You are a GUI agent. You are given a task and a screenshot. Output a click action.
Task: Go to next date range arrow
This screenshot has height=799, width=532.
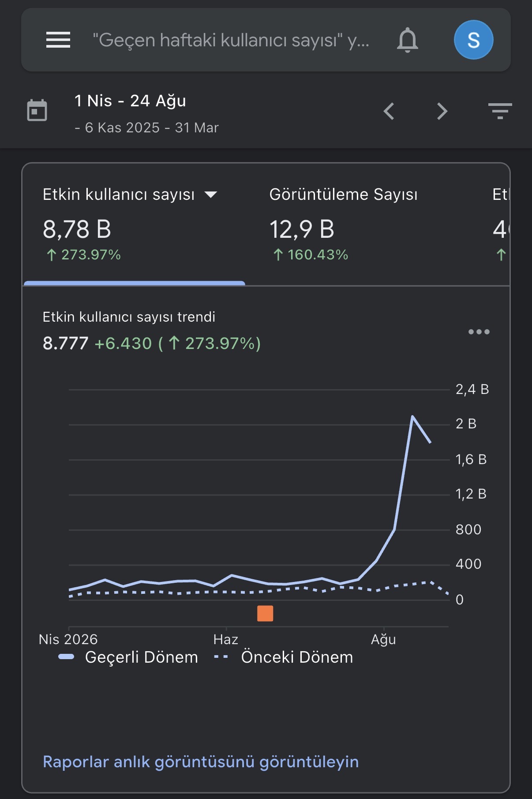442,111
